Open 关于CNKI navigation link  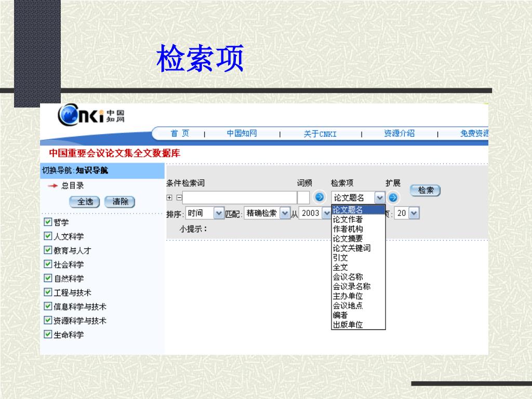pyautogui.click(x=320, y=134)
